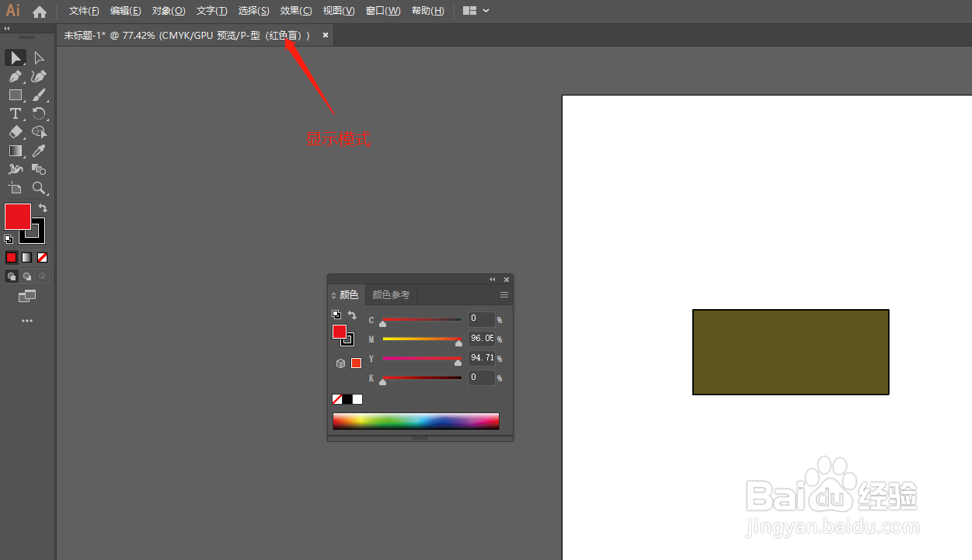Go to Home screen icon
Viewport: 972px width, 560px height.
40,12
